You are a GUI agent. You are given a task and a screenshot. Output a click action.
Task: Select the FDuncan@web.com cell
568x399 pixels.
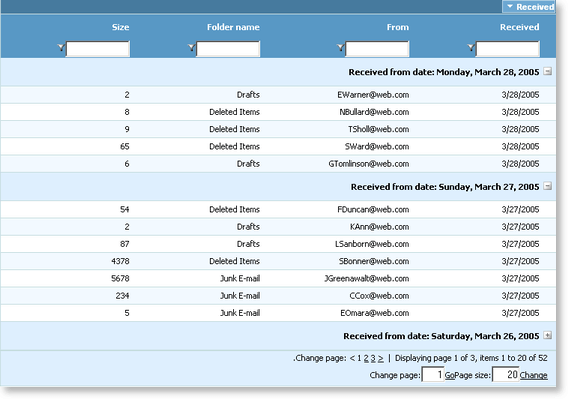click(373, 209)
